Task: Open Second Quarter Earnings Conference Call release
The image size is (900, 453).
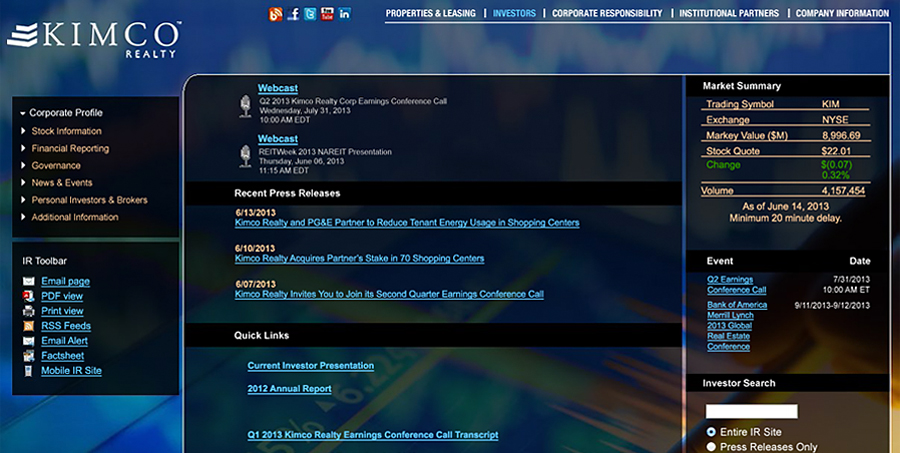Action: [389, 294]
